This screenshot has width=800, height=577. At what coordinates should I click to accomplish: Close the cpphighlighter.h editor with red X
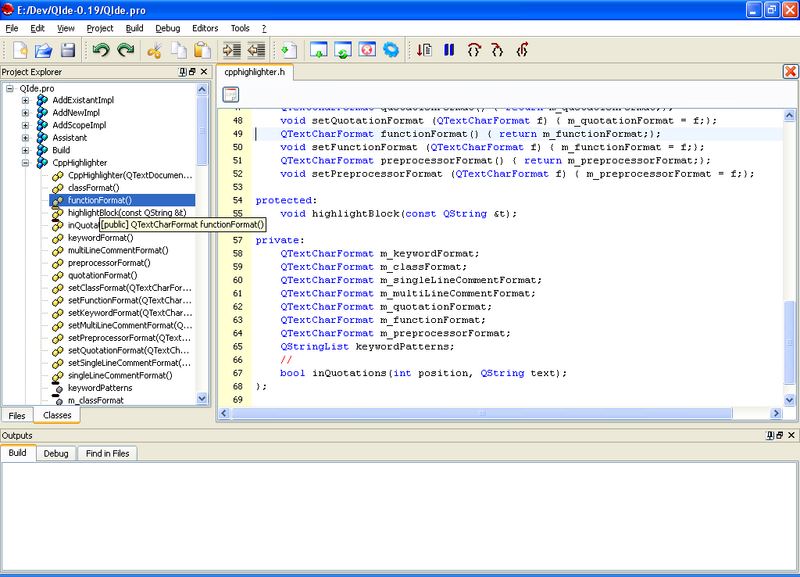[x=790, y=72]
